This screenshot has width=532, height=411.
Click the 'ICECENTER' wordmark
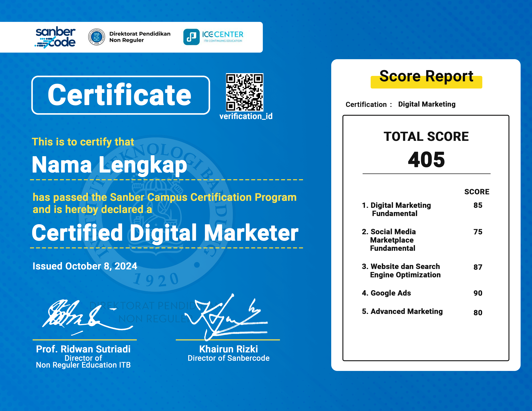tap(223, 34)
